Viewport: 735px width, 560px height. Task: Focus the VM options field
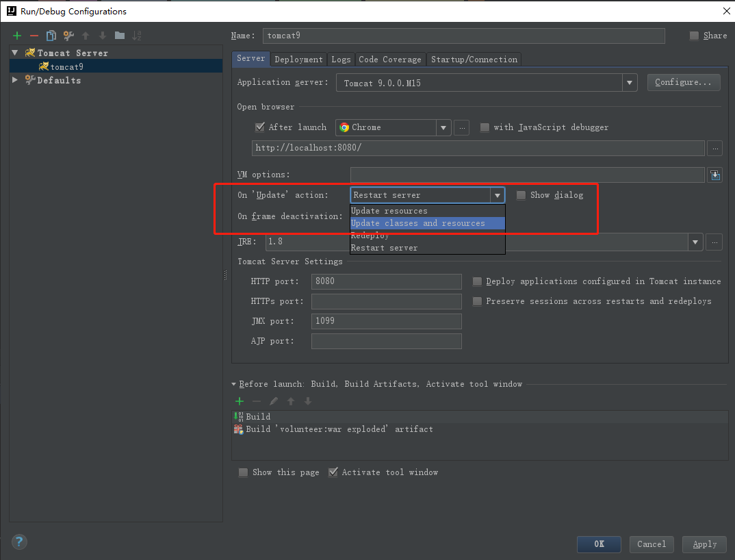point(528,175)
